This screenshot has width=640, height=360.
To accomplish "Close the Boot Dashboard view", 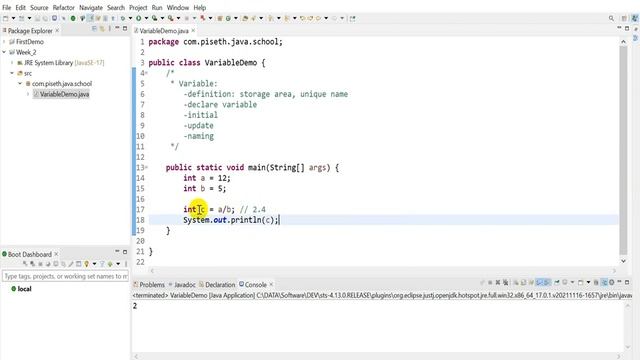I will click(56, 254).
